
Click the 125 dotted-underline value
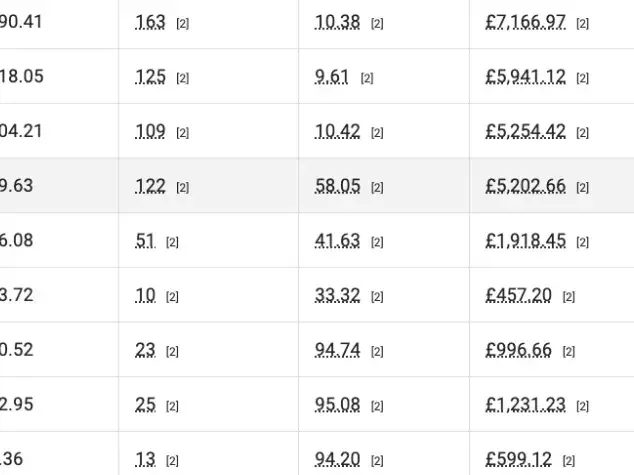(150, 76)
